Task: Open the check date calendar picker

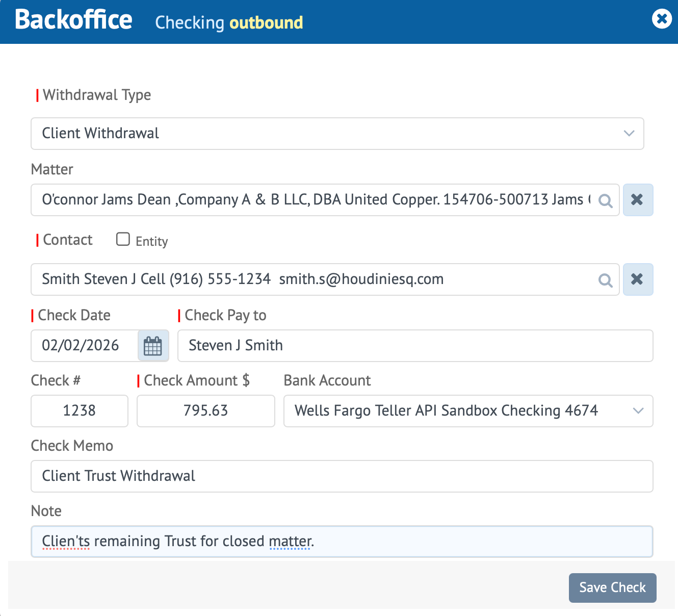Action: tap(153, 346)
